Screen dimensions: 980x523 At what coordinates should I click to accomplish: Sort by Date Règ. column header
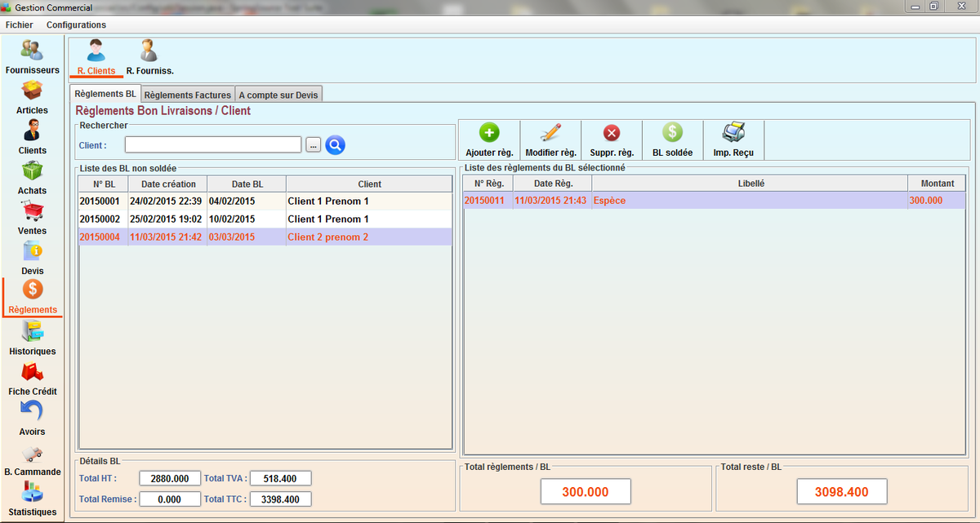[553, 184]
